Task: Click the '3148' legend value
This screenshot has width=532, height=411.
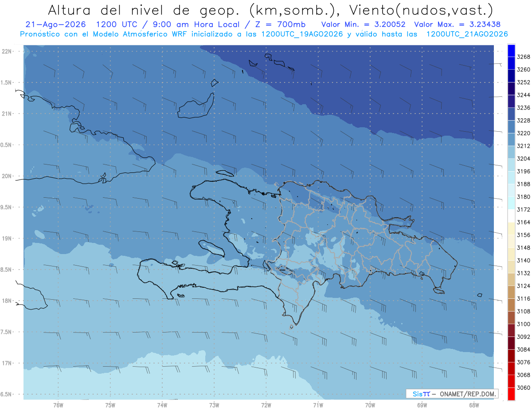Action: click(x=524, y=248)
